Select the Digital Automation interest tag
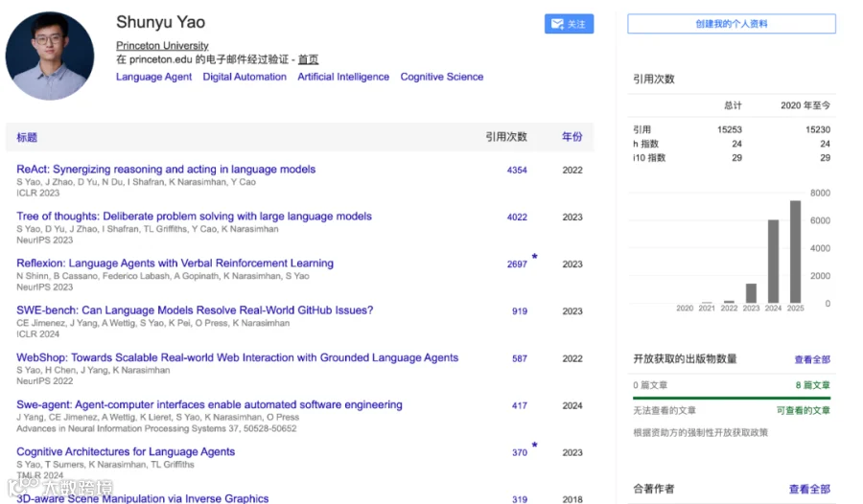863x504 pixels. 245,77
